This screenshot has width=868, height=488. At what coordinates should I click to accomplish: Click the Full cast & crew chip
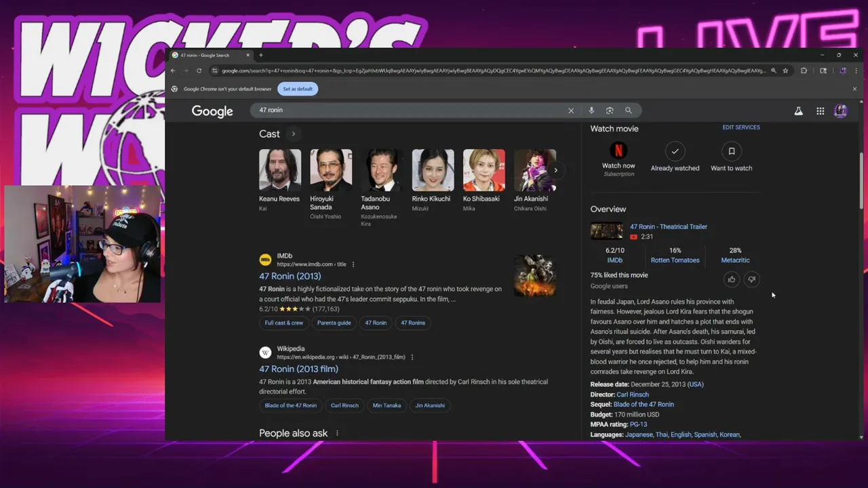click(284, 323)
